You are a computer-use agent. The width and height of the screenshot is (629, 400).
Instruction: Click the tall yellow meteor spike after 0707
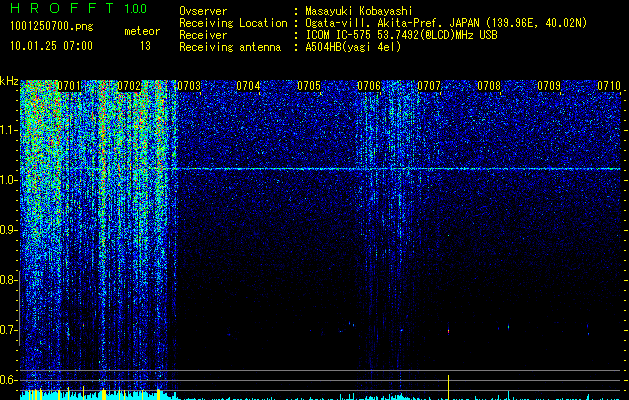click(x=448, y=386)
